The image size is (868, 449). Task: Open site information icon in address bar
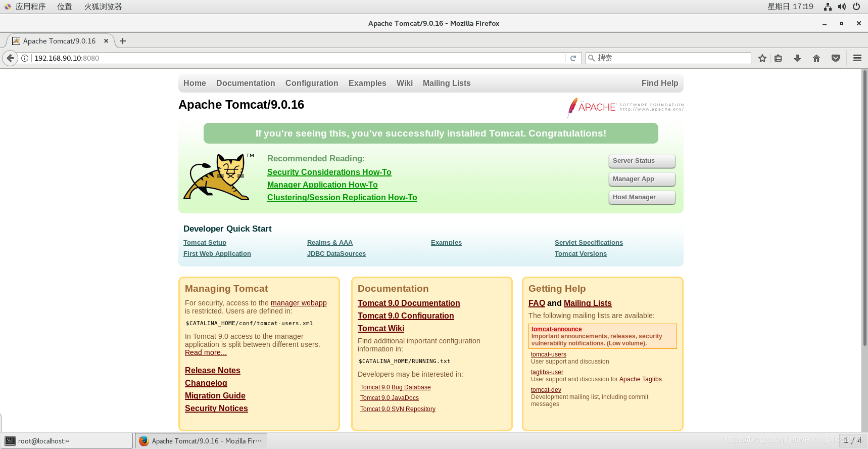[x=24, y=58]
